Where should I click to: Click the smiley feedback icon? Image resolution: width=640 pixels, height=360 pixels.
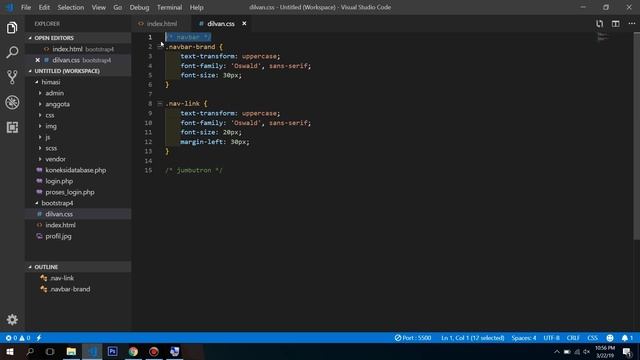[x=610, y=338]
